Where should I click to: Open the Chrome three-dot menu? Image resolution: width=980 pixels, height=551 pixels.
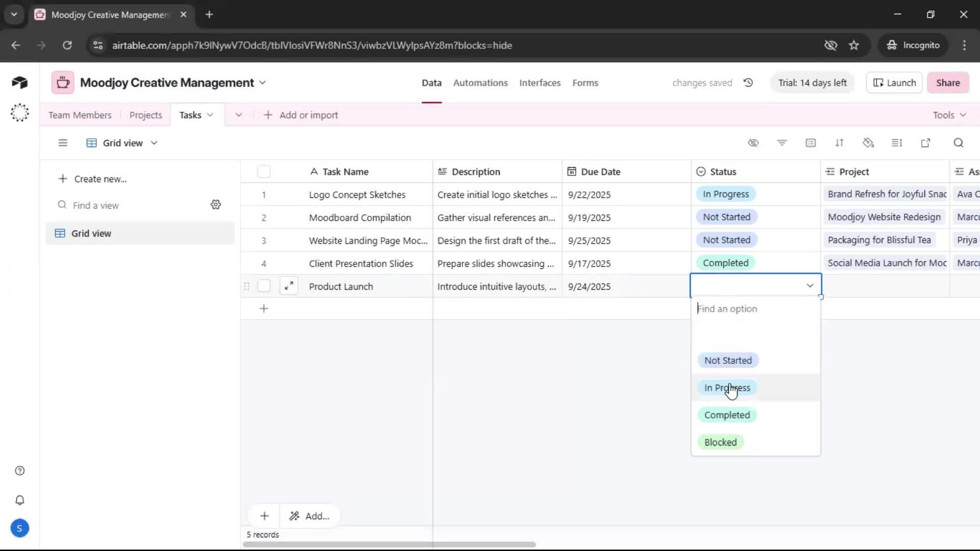964,45
